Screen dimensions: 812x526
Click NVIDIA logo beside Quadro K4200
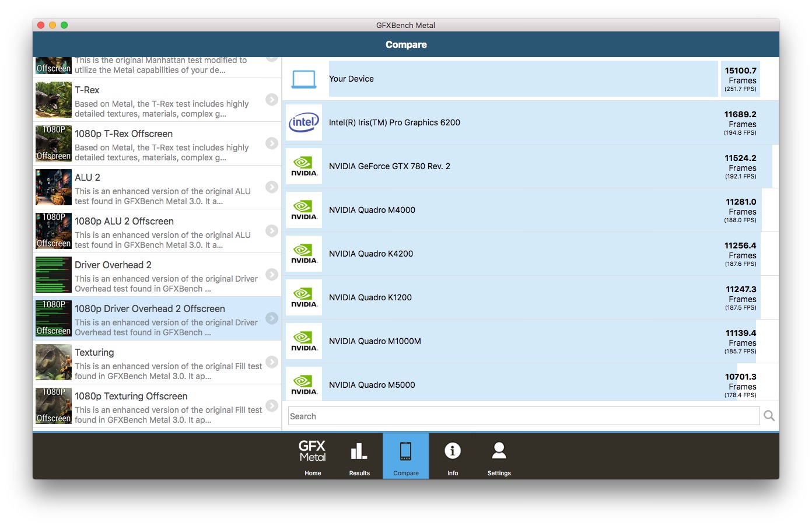pyautogui.click(x=304, y=254)
